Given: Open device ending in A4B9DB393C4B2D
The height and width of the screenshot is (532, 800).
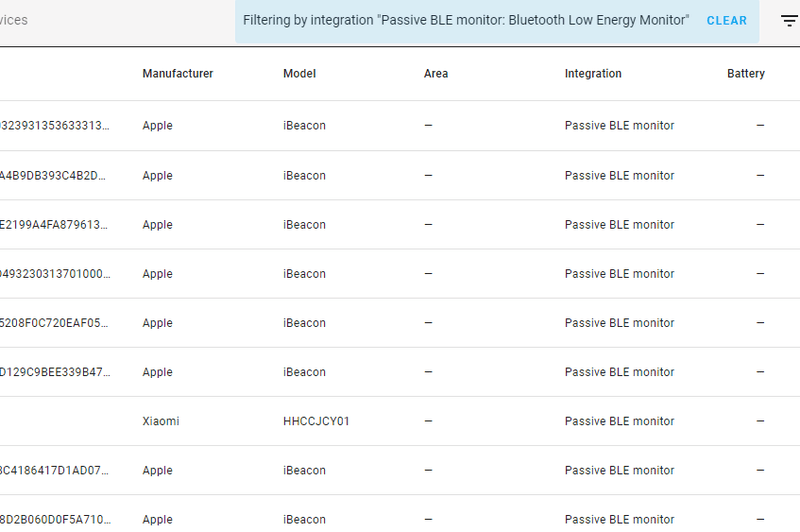Looking at the screenshot, I should (55, 176).
